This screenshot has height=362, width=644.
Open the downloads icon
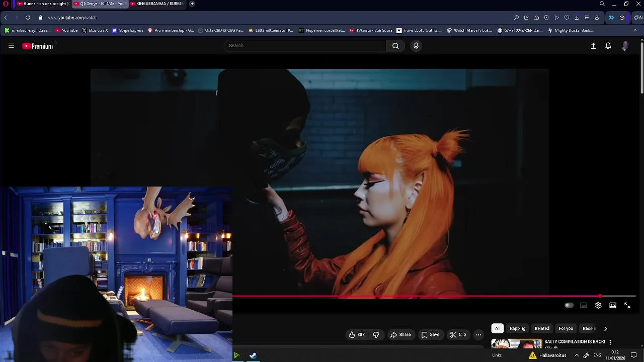click(577, 18)
